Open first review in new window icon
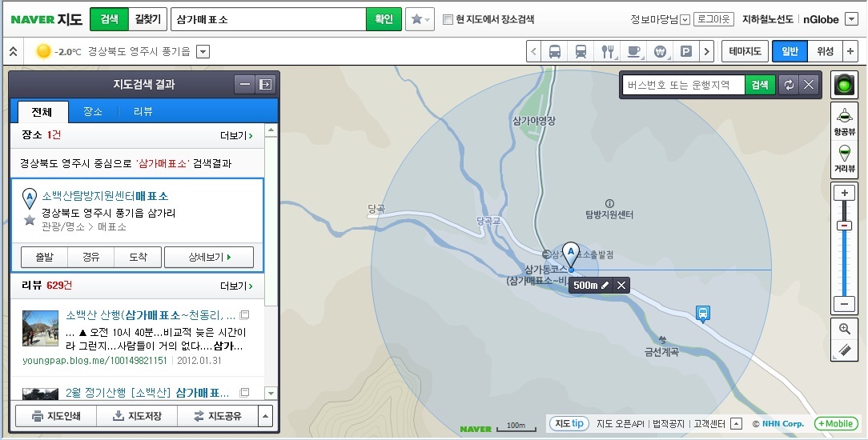This screenshot has width=868, height=440. click(245, 315)
